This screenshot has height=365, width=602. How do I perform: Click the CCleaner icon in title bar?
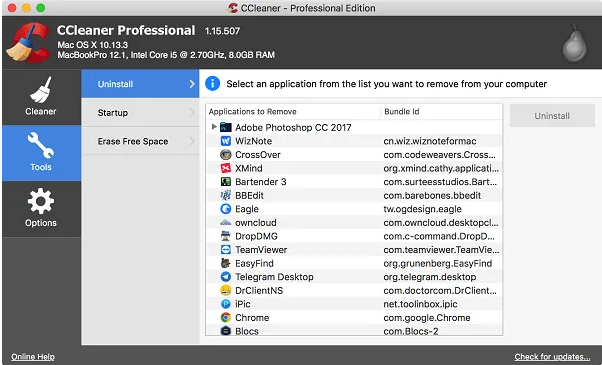(x=233, y=8)
